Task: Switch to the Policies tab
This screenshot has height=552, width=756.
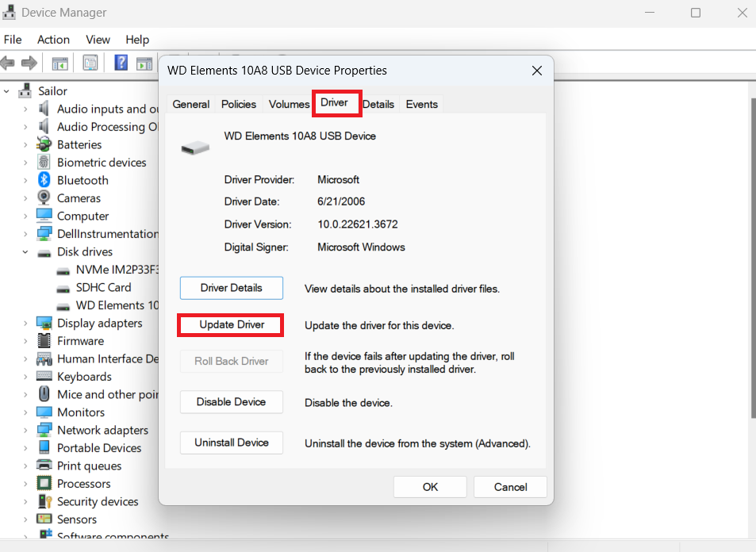Action: point(239,104)
